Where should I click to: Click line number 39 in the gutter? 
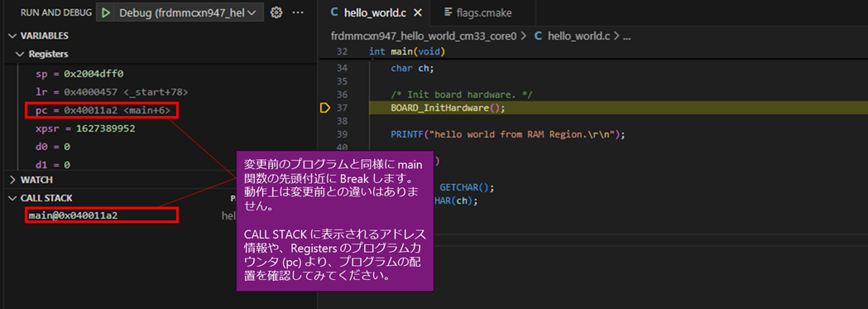point(342,134)
